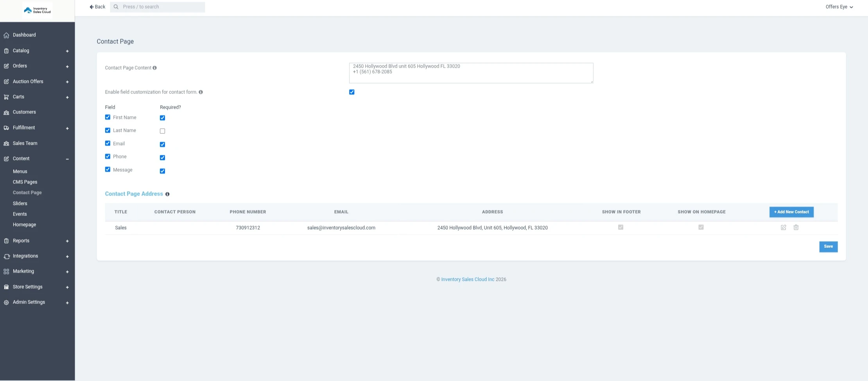Delete the Sales contact row
Viewport: 868px width, 381px height.
pos(796,227)
